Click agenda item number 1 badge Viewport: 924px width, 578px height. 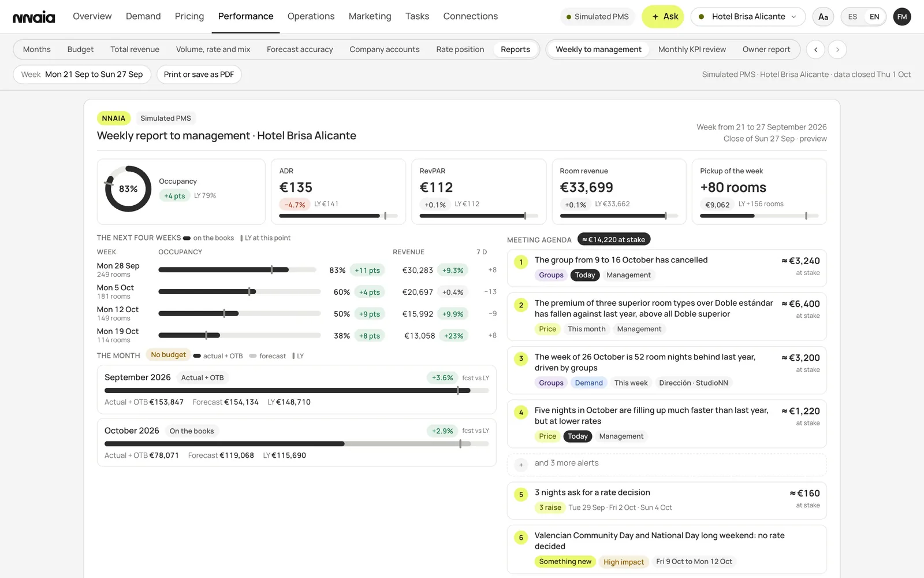point(521,262)
